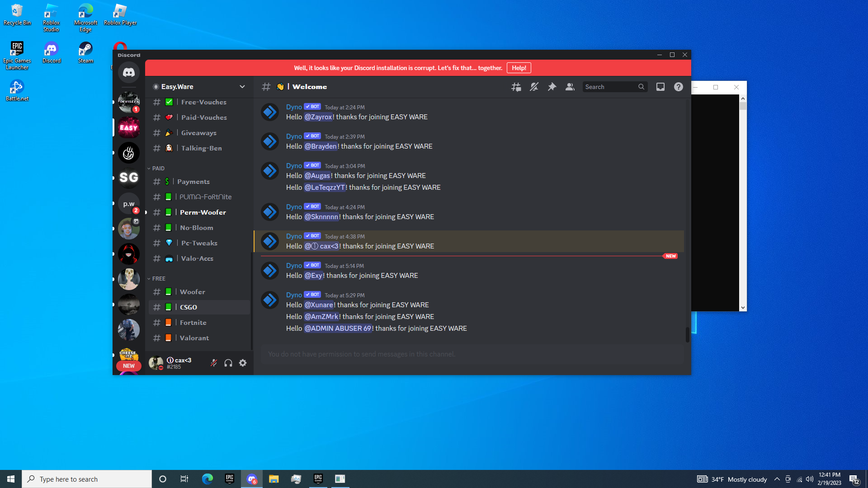The image size is (868, 488).
Task: Toggle the member list icon
Action: 570,87
